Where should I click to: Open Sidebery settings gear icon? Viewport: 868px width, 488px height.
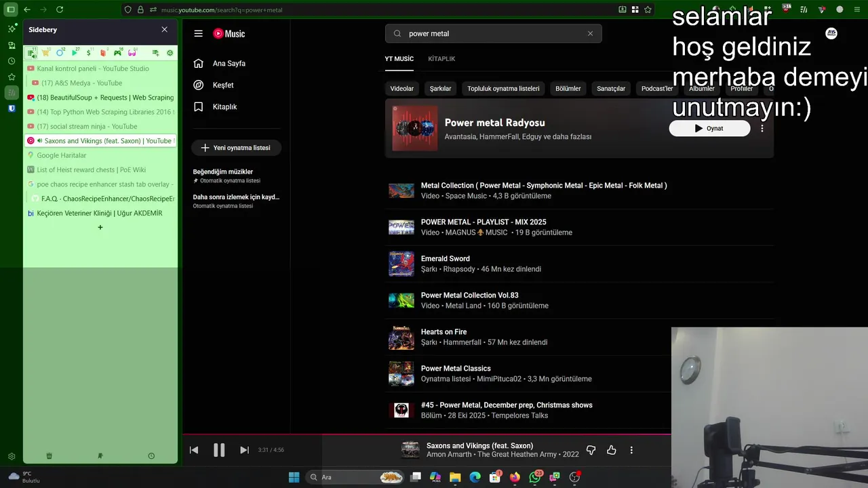[x=170, y=53]
